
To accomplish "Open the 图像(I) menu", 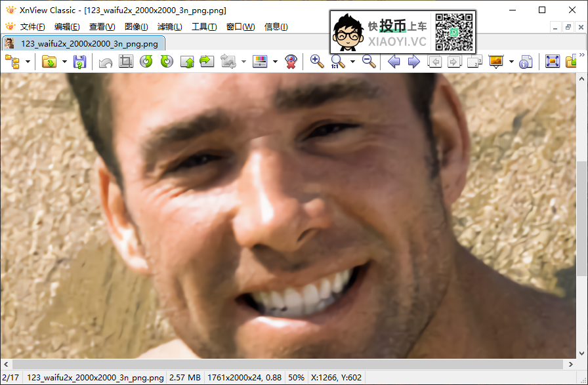I will click(136, 27).
